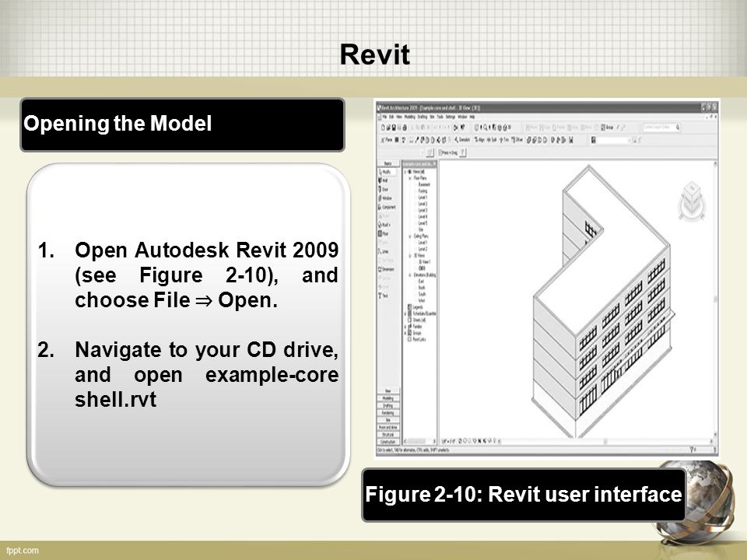The image size is (747, 560).
Task: Select the Window tool in Design Bar
Action: tap(385, 198)
